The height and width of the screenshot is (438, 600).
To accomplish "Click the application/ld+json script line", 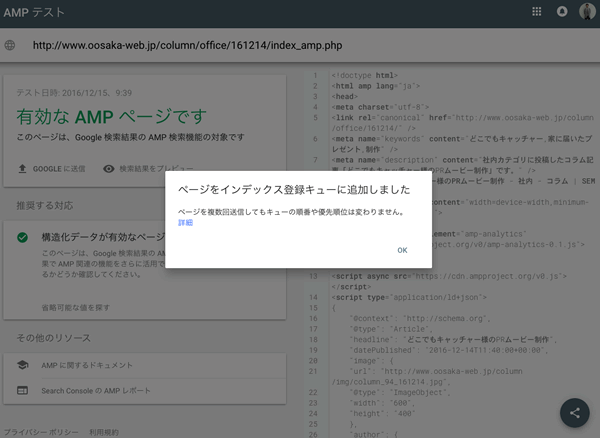I will (409, 297).
